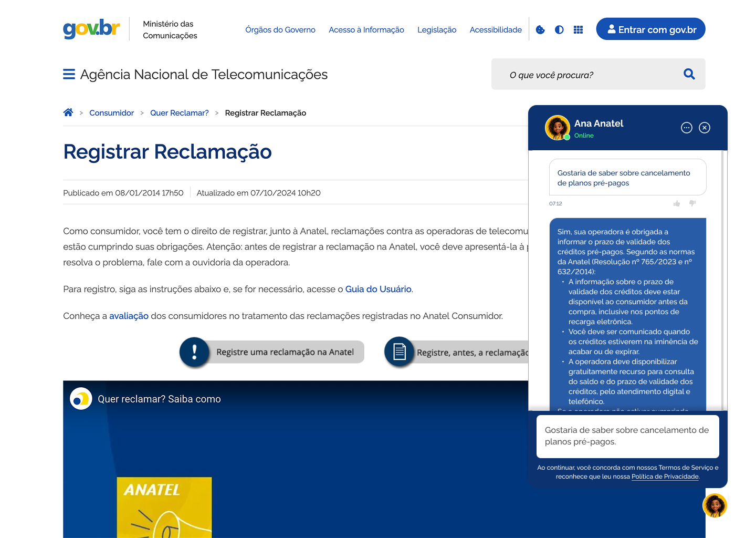756x538 pixels.
Task: Toggle high contrast mode
Action: tap(559, 30)
